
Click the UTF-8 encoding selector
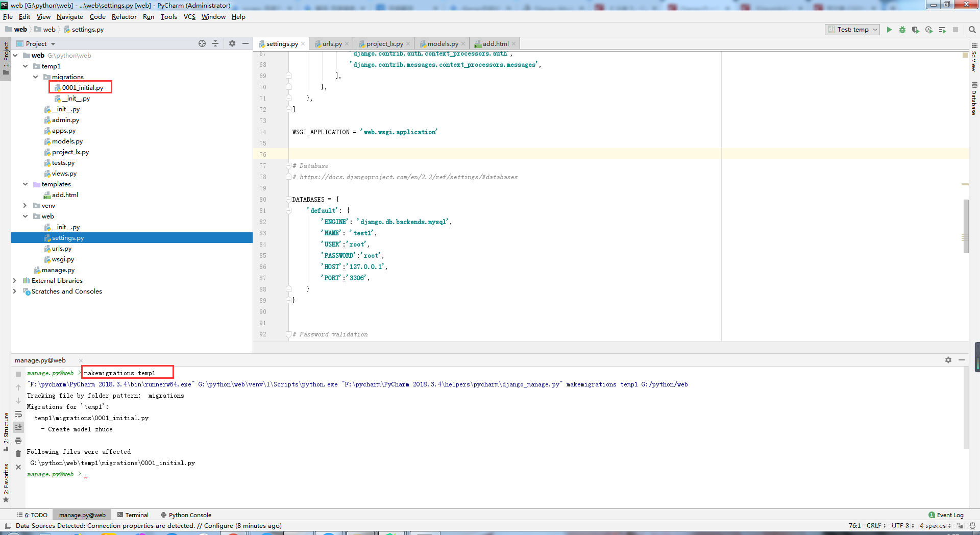point(902,525)
